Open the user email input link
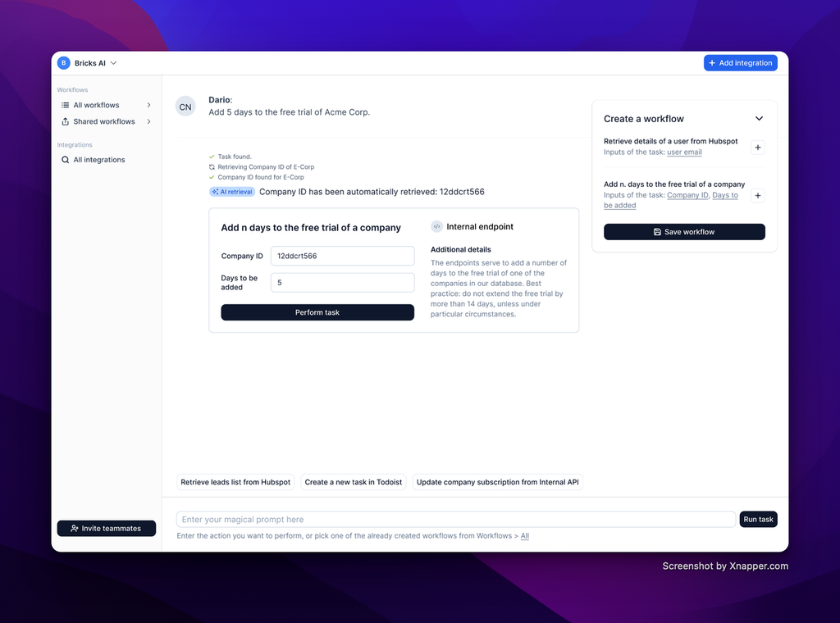840x623 pixels. pos(684,152)
